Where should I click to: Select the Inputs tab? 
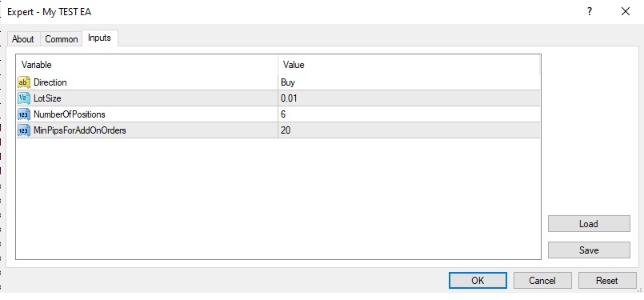coord(100,38)
